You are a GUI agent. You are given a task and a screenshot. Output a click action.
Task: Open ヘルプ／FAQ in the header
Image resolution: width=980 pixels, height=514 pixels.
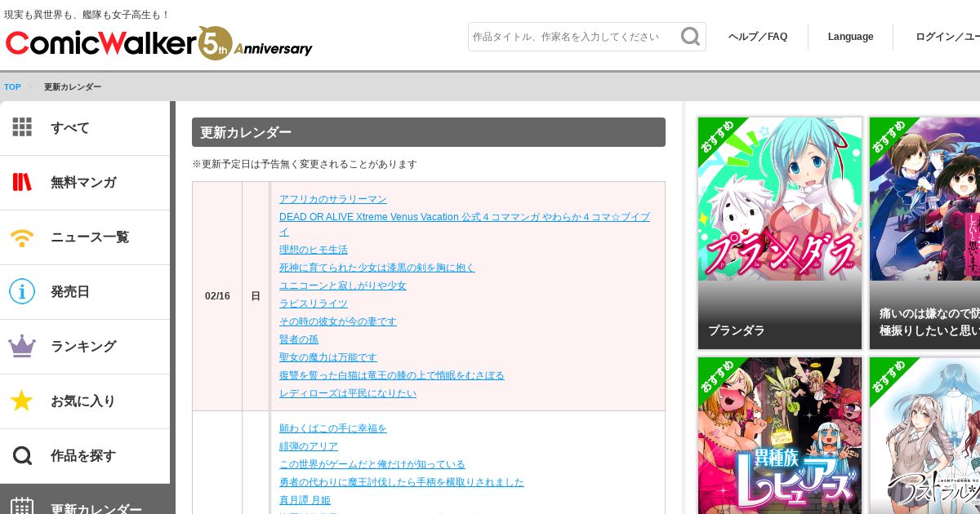click(758, 37)
